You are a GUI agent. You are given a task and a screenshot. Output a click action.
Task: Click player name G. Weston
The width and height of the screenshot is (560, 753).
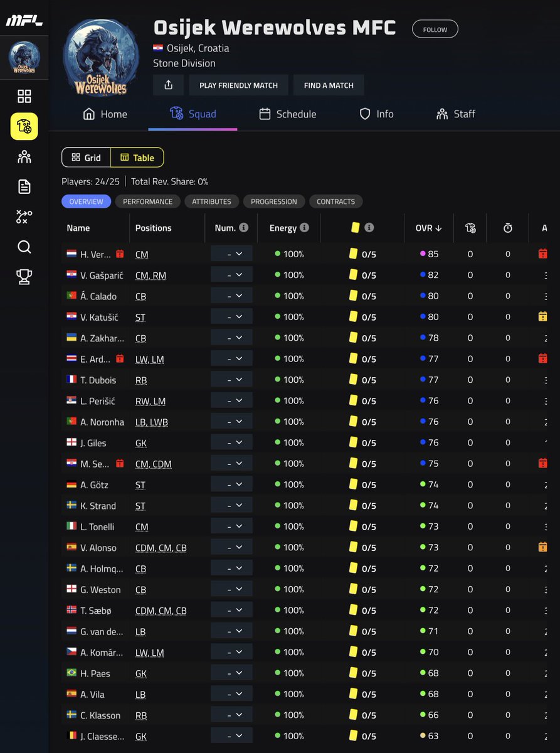tap(100, 589)
